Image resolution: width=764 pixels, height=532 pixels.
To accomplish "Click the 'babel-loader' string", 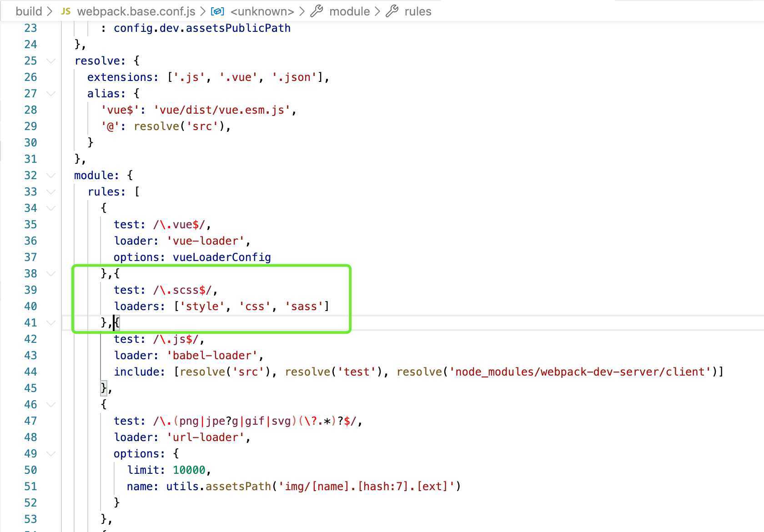I will tap(212, 356).
